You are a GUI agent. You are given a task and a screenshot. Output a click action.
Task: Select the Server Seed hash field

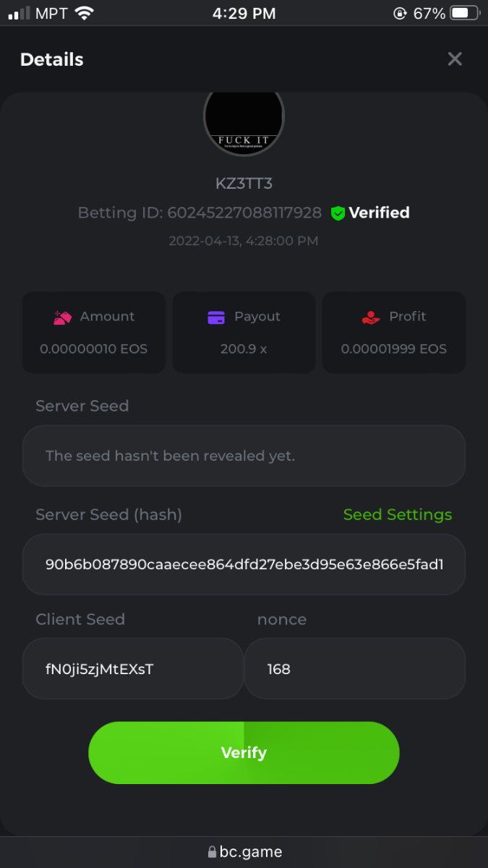(244, 564)
